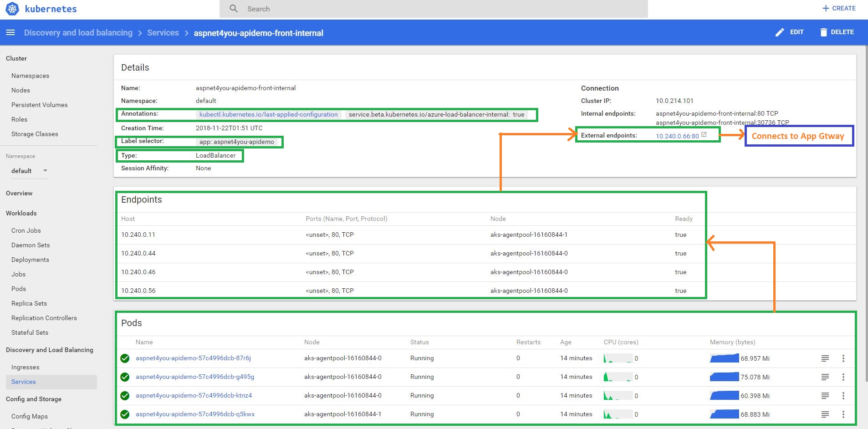Screen dimensions: 868x429
Task: Click endpoint host 10.240.0.56
Action: pyautogui.click(x=138, y=291)
